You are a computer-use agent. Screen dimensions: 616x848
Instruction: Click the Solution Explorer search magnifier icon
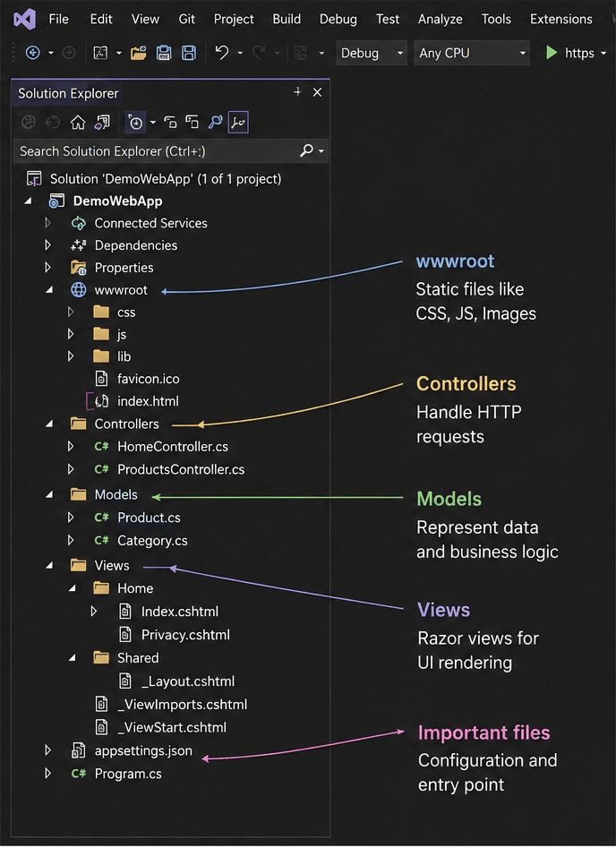coord(306,150)
